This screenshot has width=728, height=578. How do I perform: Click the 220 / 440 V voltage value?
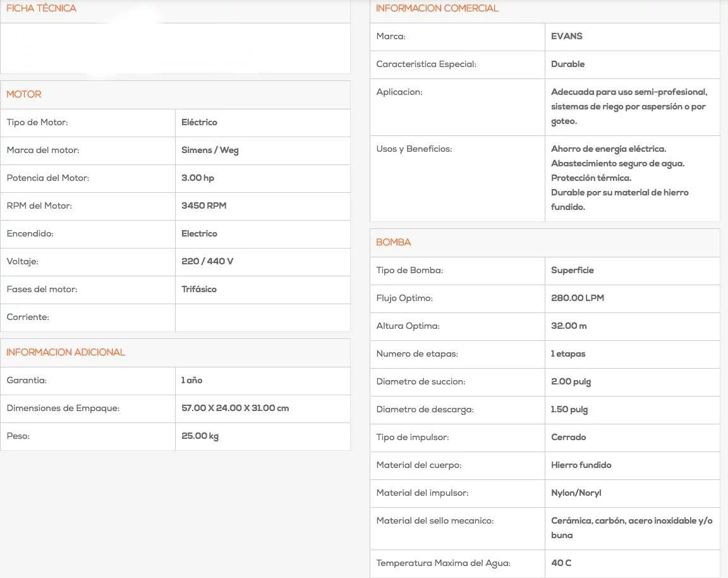click(x=207, y=261)
